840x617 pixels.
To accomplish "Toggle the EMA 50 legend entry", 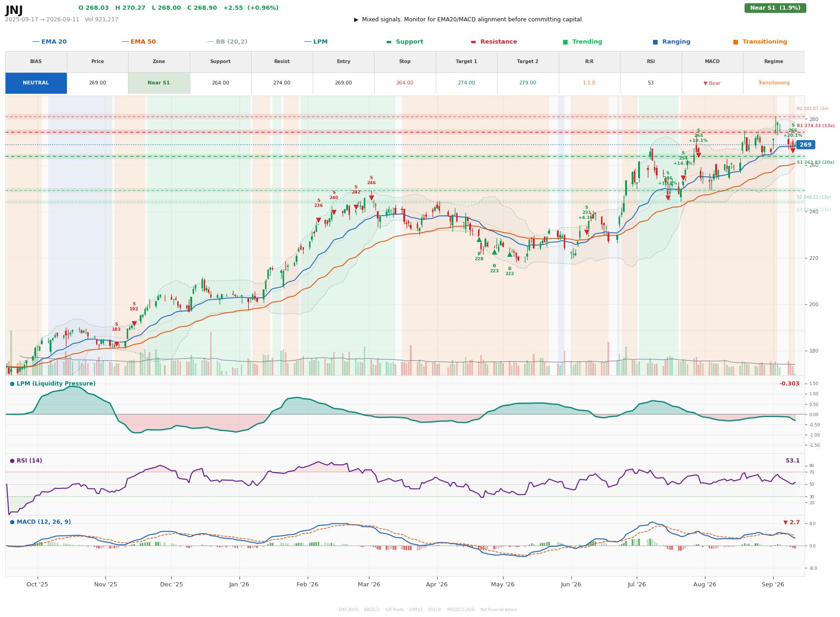I will (139, 42).
